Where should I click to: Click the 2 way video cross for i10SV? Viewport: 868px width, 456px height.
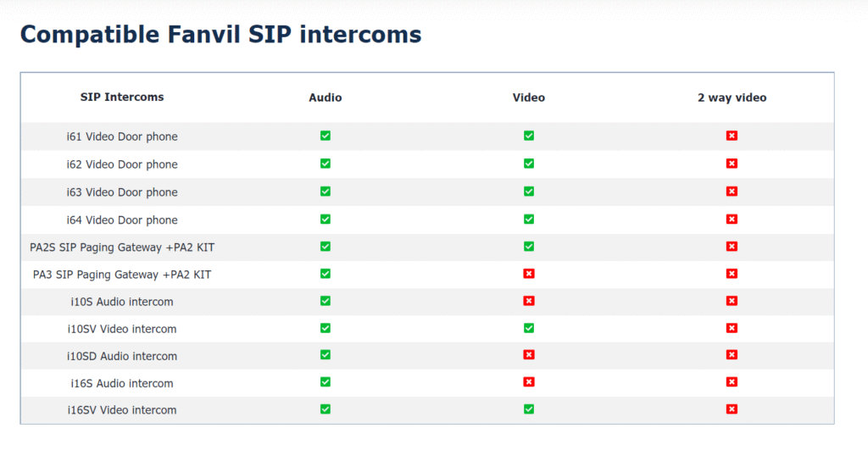pyautogui.click(x=732, y=328)
